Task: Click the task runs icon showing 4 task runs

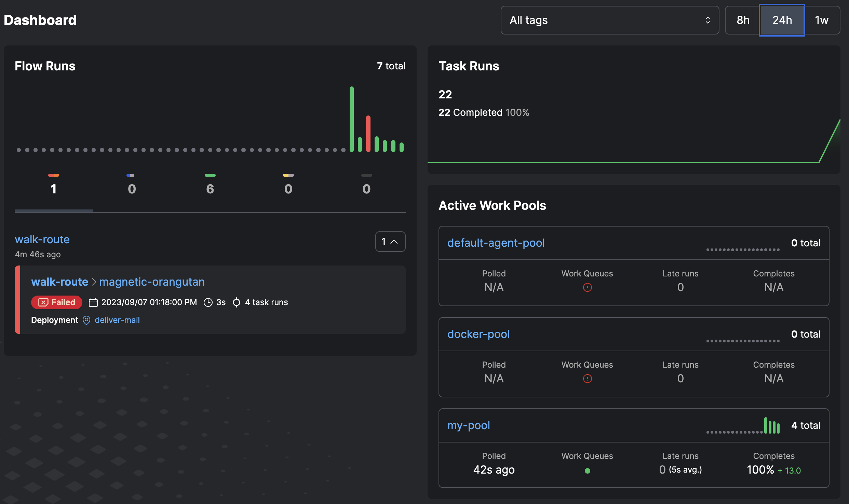Action: [236, 302]
